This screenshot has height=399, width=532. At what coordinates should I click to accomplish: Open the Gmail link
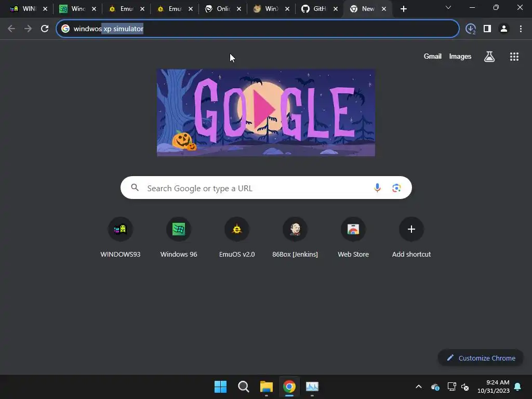click(433, 56)
